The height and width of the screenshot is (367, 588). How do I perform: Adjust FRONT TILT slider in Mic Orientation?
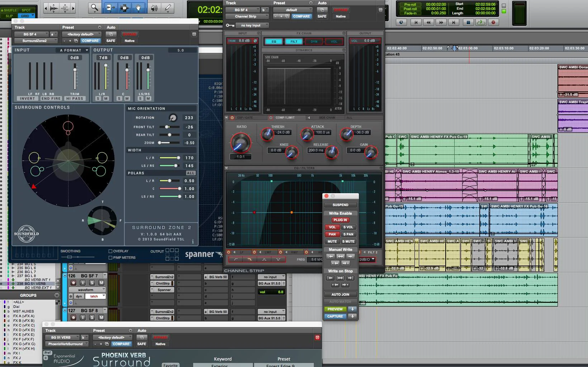tap(169, 127)
